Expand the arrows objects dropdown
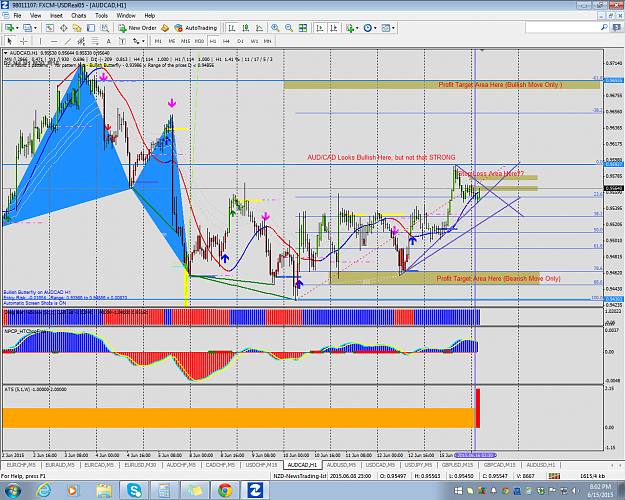625x500 pixels. [x=143, y=41]
